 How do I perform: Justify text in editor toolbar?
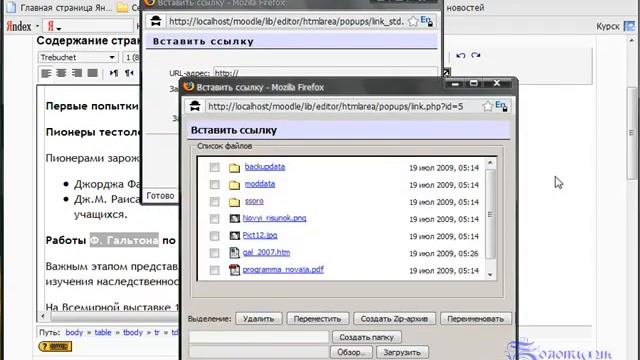[x=93, y=73]
